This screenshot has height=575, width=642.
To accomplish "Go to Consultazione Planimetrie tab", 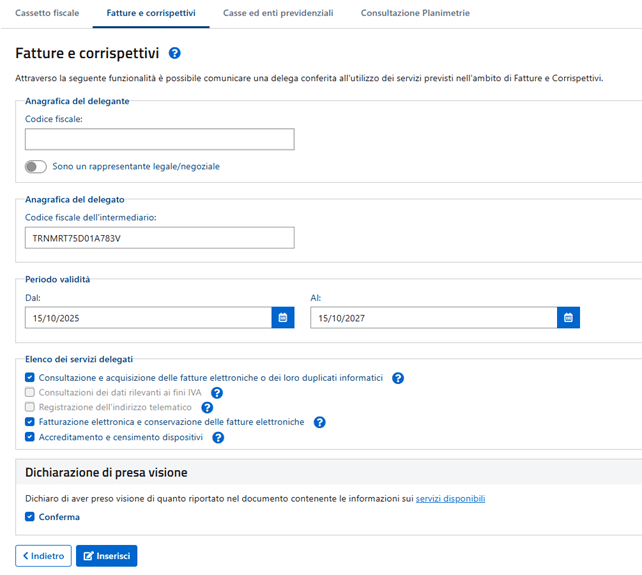I will 415,13.
